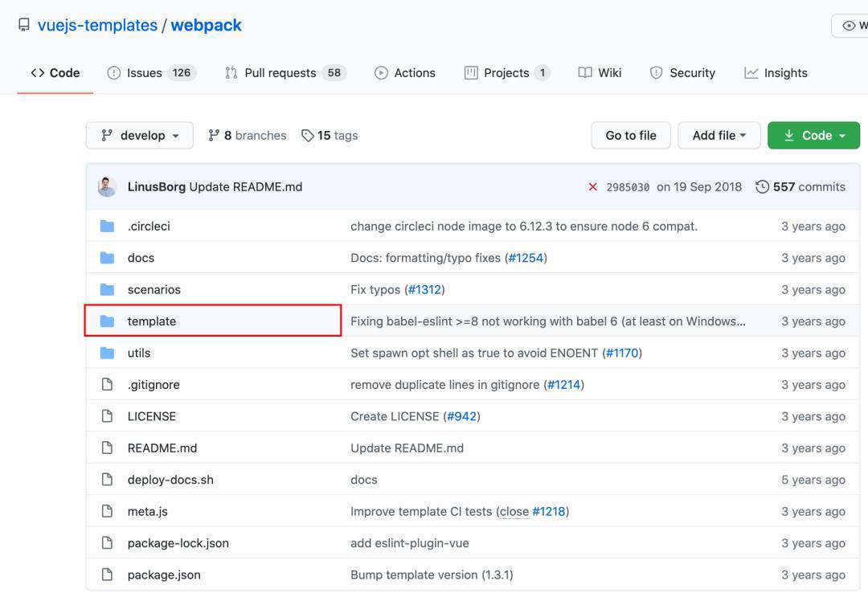Open the webpack repository link
This screenshot has width=868, height=597.
pos(206,26)
